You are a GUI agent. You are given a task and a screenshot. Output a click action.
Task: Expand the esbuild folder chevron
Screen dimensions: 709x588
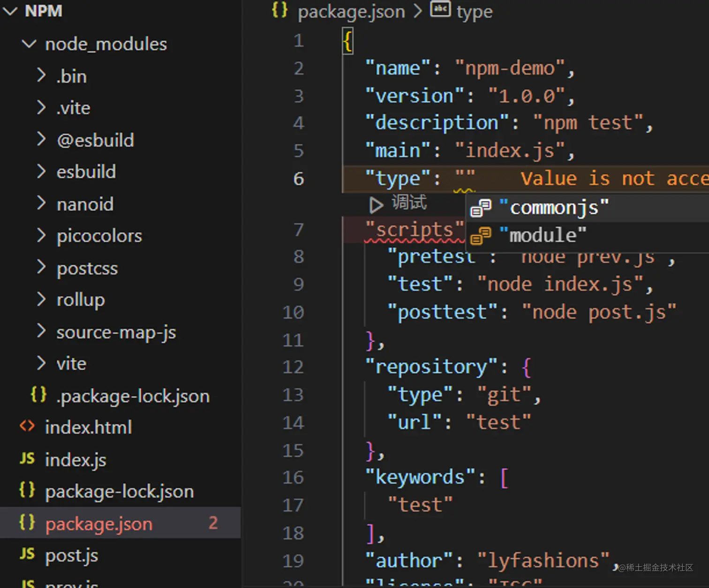41,171
